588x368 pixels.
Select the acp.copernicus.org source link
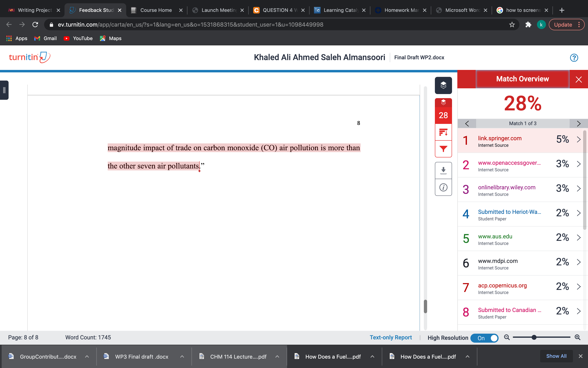pyautogui.click(x=502, y=285)
